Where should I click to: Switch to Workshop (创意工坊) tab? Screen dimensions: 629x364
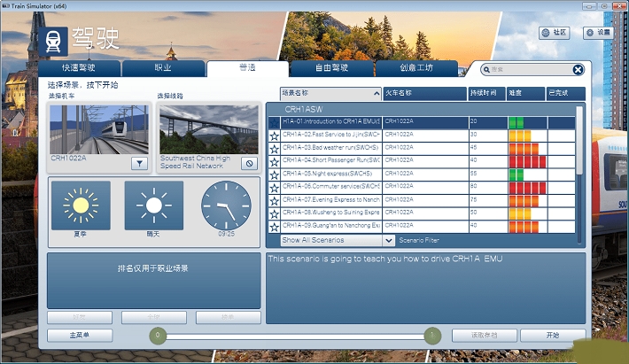tap(416, 67)
